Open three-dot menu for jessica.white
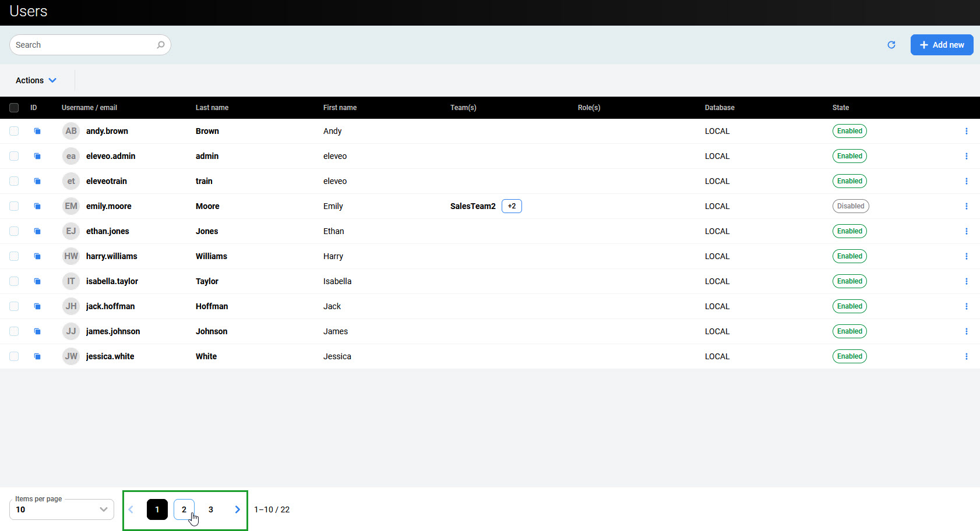The height and width of the screenshot is (531, 980). 966,356
